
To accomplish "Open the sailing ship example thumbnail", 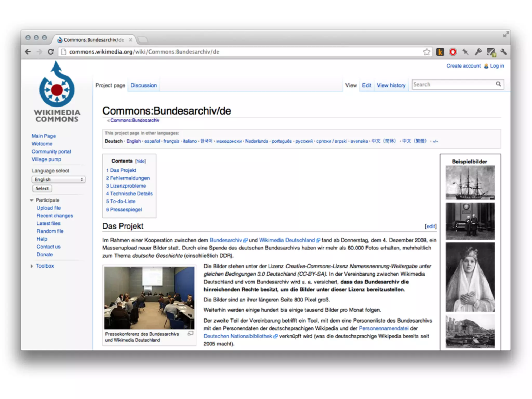I will (x=470, y=183).
